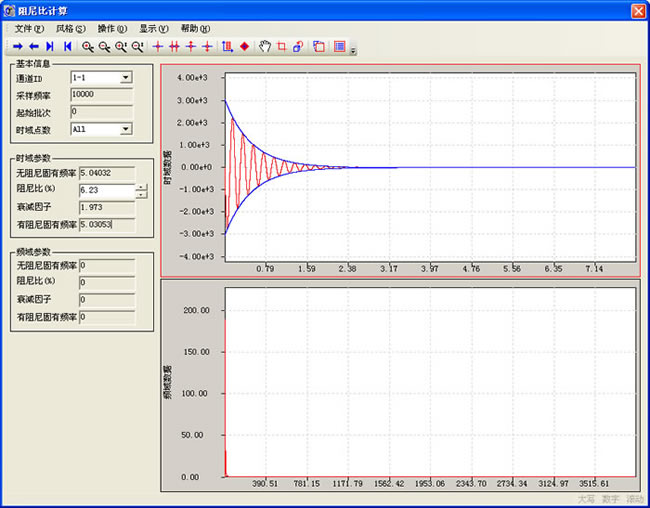Image resolution: width=650 pixels, height=508 pixels.
Task: Click the single red crosshair cursor icon
Action: pos(157,46)
